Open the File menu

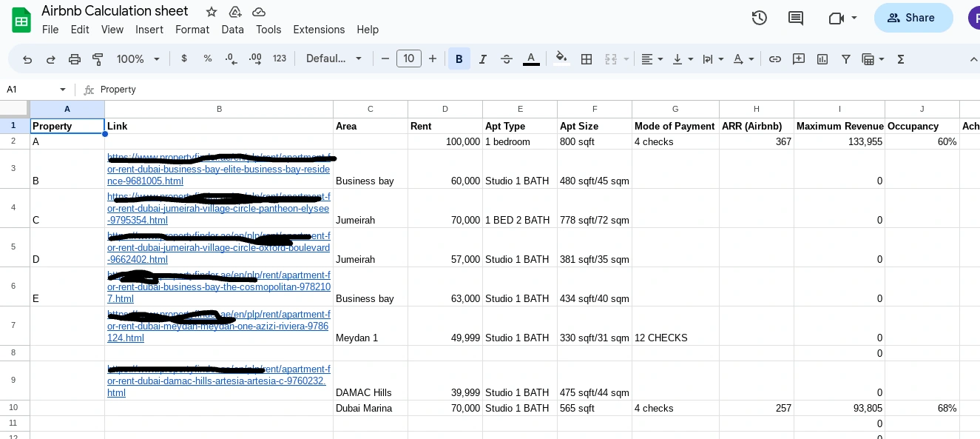(50, 30)
